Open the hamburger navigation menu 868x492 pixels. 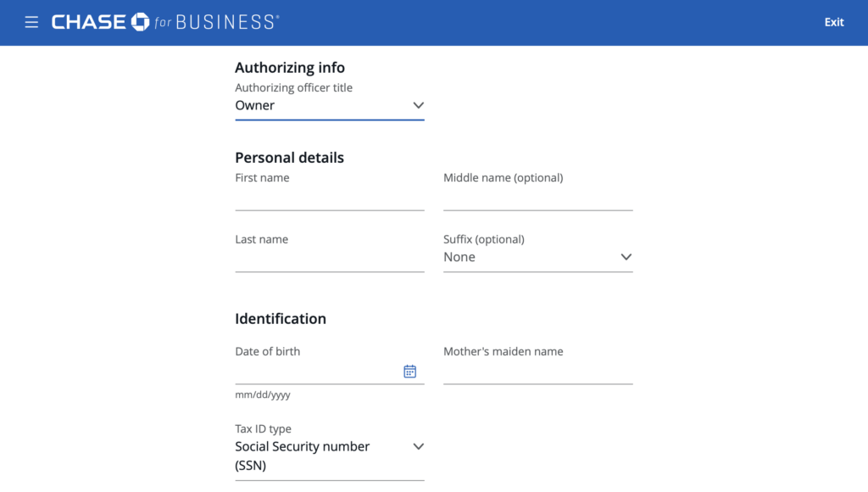(x=31, y=22)
